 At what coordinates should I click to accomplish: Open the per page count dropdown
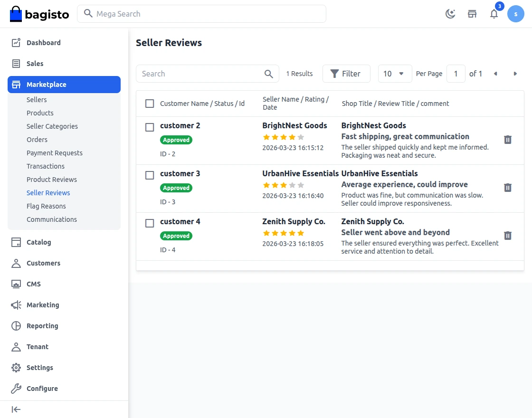pyautogui.click(x=395, y=74)
